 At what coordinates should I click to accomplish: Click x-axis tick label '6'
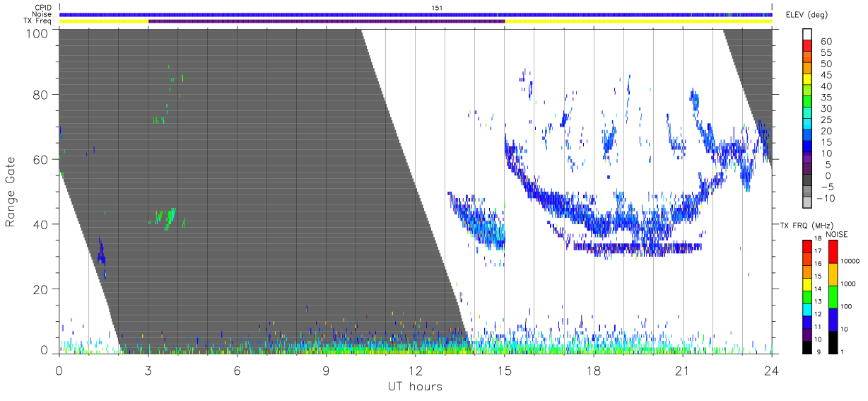[237, 370]
